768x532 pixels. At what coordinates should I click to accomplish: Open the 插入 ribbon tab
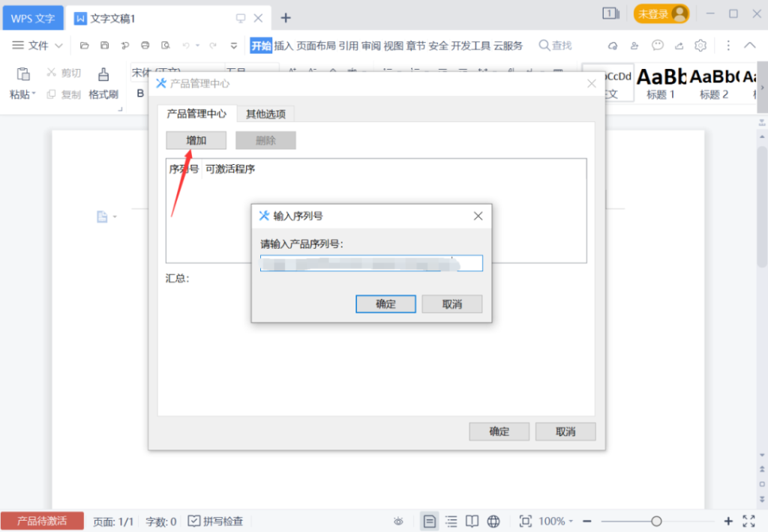click(283, 46)
